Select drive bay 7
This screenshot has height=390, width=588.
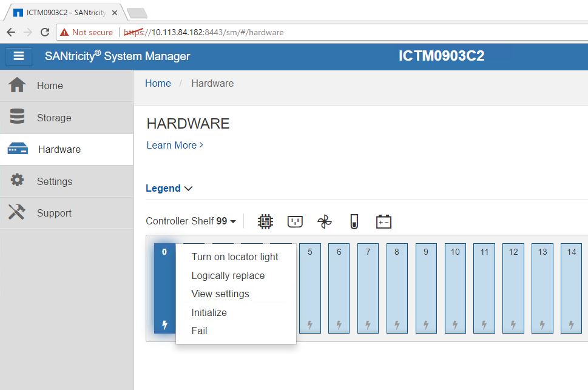coord(368,288)
